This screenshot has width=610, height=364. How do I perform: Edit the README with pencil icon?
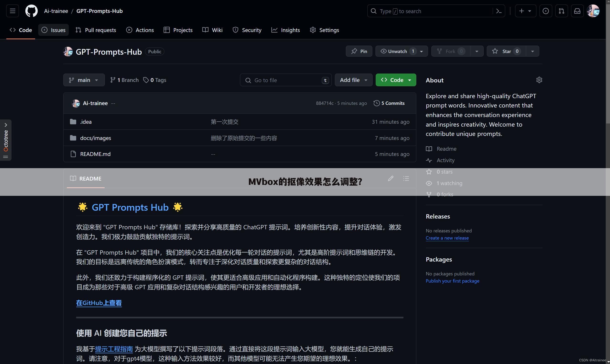tap(391, 179)
